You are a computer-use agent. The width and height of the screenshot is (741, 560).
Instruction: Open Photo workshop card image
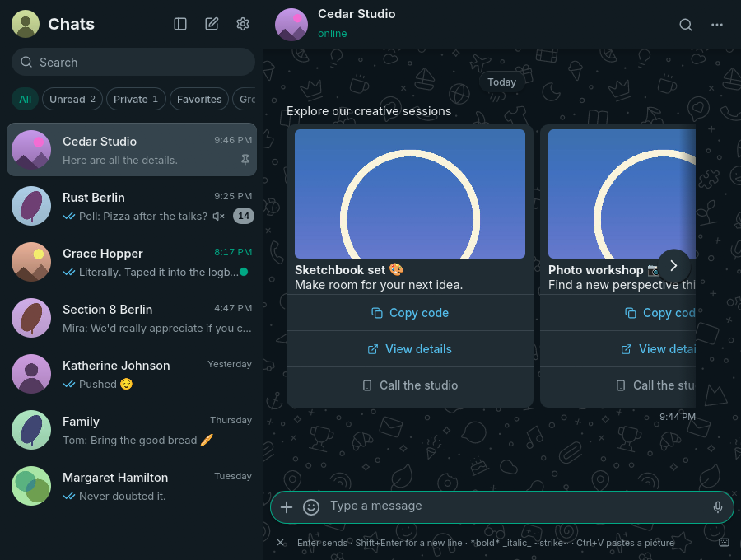[622, 194]
